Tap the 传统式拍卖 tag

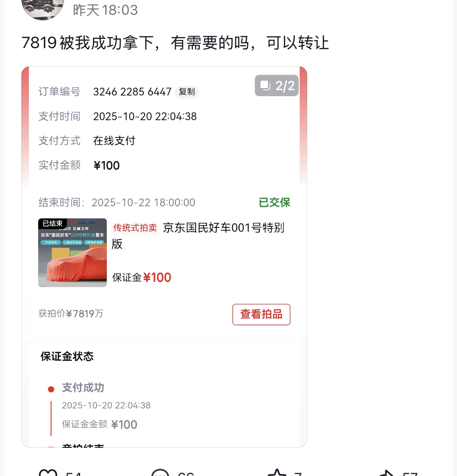(x=135, y=228)
